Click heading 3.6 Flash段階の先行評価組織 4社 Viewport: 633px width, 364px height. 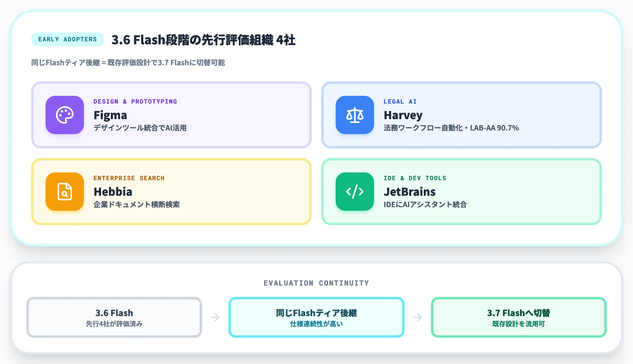(204, 40)
